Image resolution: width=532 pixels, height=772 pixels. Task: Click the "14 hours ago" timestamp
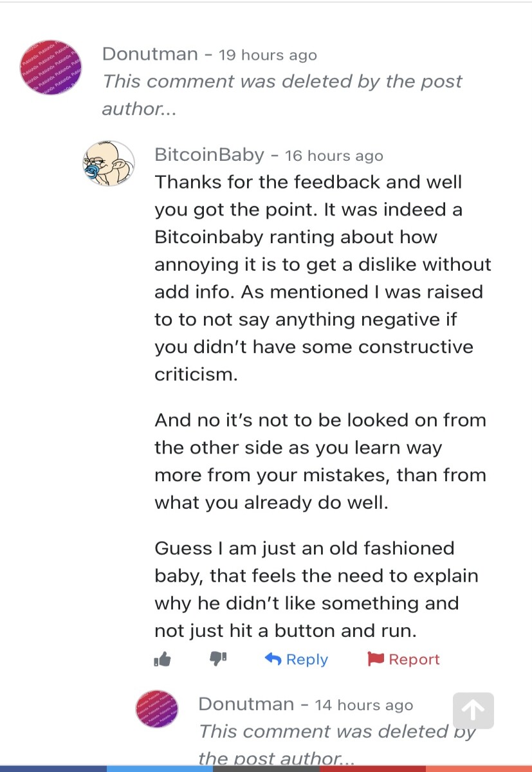[x=364, y=705]
